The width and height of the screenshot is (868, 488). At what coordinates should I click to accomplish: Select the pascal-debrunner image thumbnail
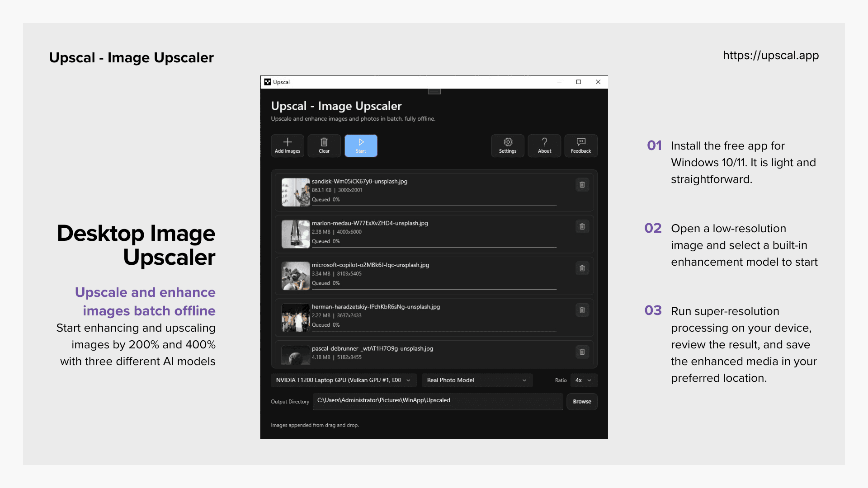(x=296, y=355)
